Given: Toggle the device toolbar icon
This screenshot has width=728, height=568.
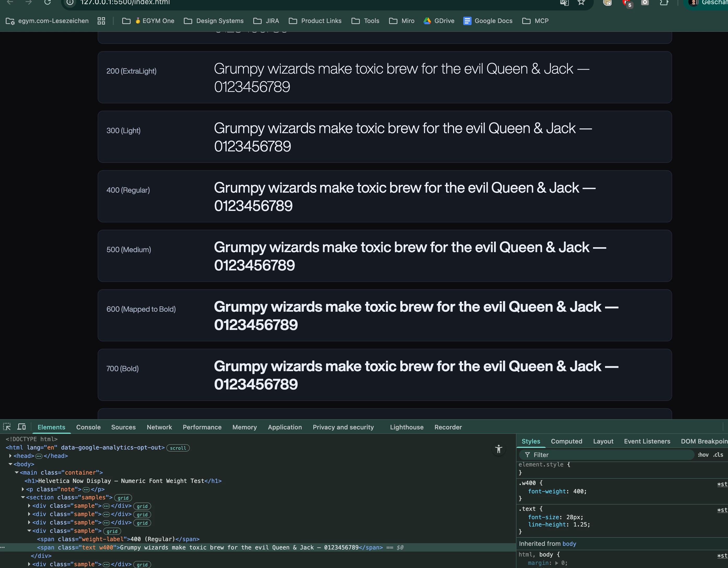Looking at the screenshot, I should tap(22, 427).
